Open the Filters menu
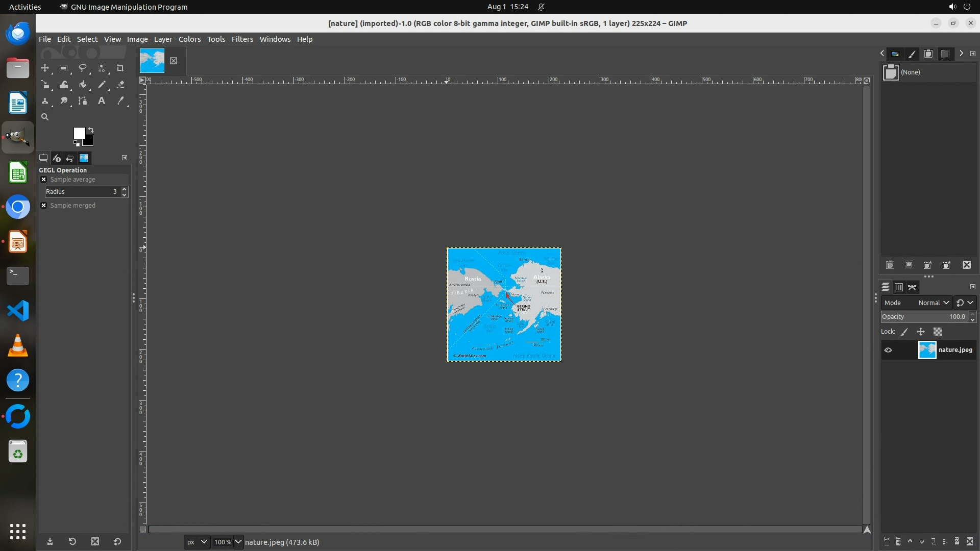 coord(242,39)
